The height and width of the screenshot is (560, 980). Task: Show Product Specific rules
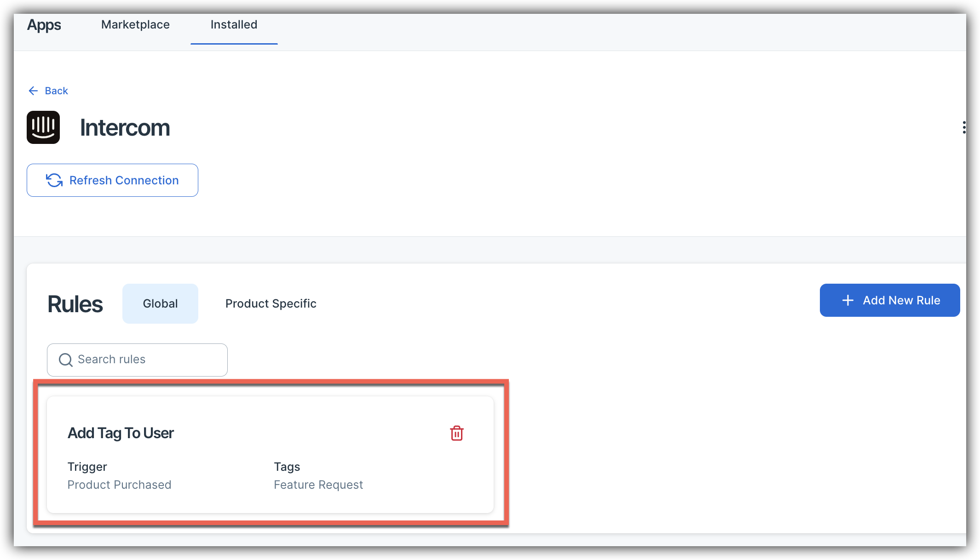(x=271, y=303)
